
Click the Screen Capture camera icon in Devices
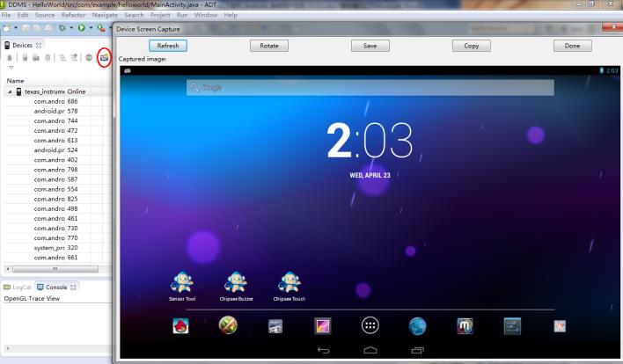(x=104, y=57)
